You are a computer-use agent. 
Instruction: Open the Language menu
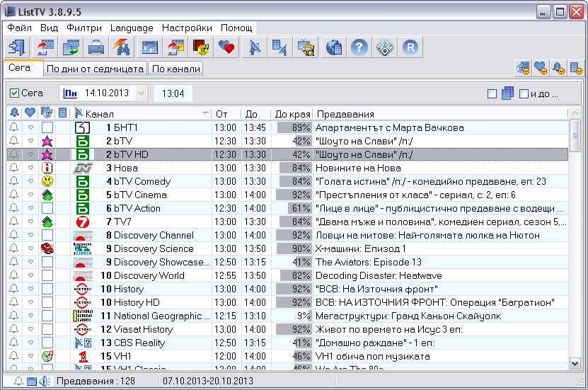(x=132, y=28)
